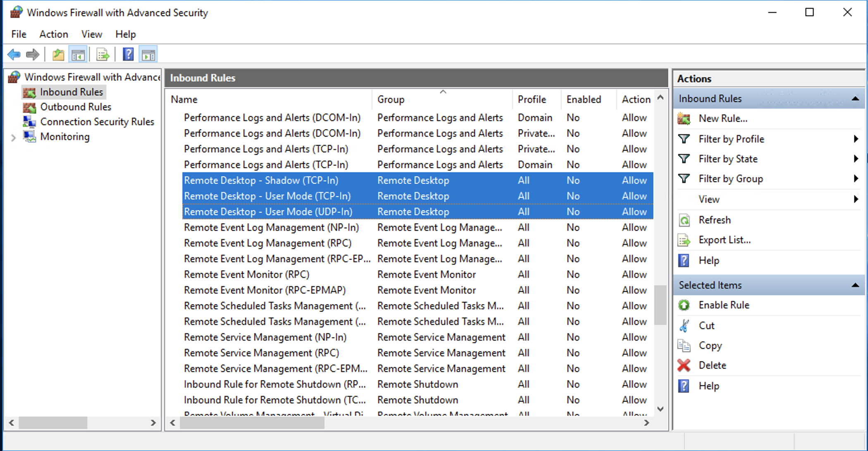
Task: Click the Up one level folder icon
Action: pyautogui.click(x=58, y=55)
